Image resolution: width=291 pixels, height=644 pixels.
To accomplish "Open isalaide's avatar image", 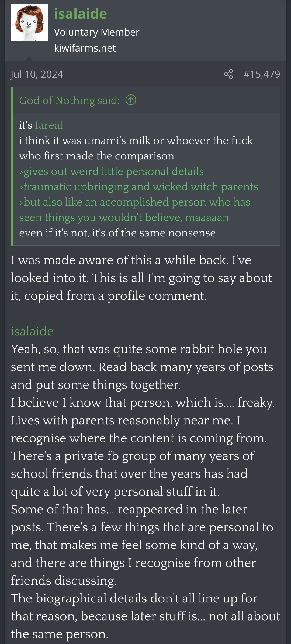I will [x=29, y=22].
